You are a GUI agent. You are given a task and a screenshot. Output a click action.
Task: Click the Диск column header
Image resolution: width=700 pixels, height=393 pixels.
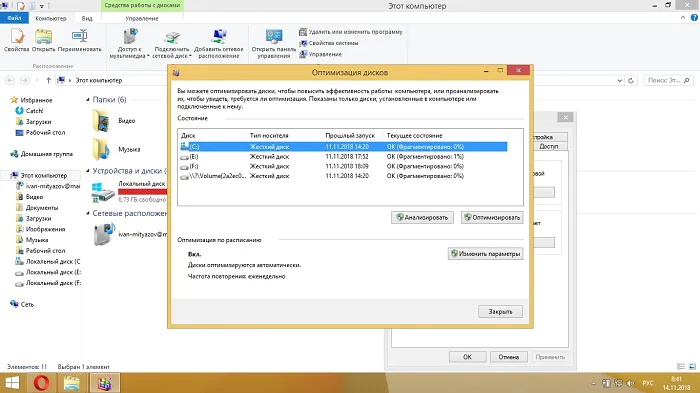(x=188, y=135)
